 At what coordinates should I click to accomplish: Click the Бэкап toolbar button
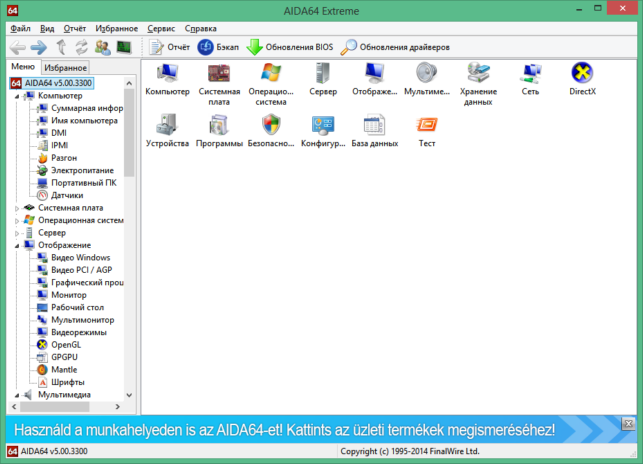(x=218, y=48)
